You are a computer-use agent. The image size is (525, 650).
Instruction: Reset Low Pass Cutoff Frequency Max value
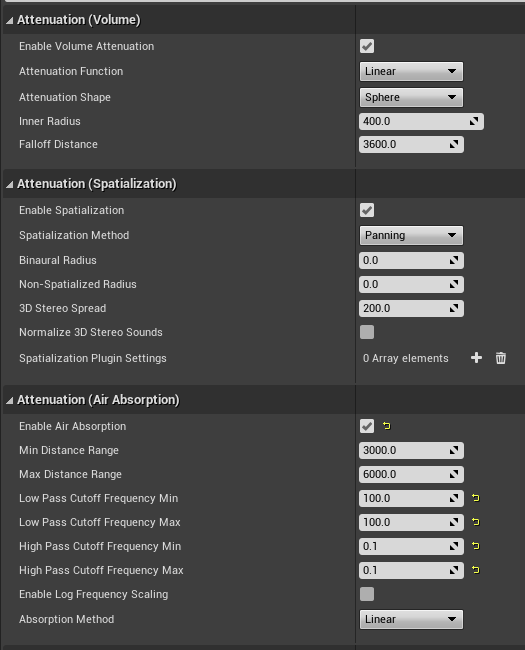pyautogui.click(x=476, y=522)
